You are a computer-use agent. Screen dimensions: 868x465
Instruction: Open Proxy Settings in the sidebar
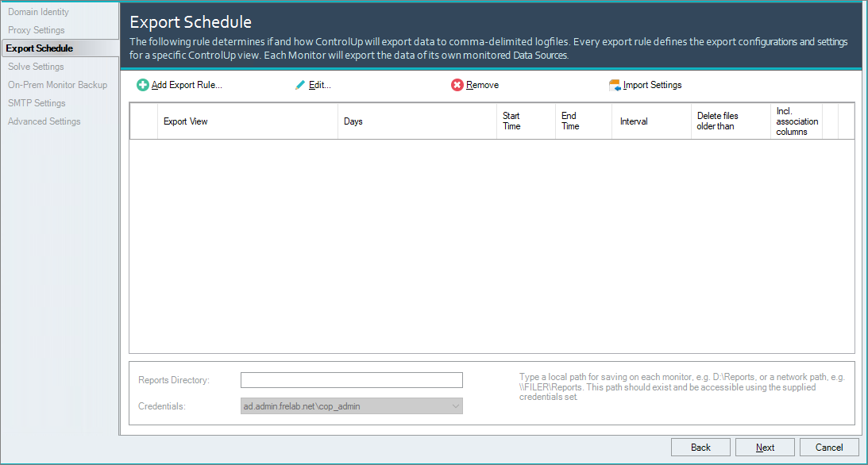pos(37,30)
